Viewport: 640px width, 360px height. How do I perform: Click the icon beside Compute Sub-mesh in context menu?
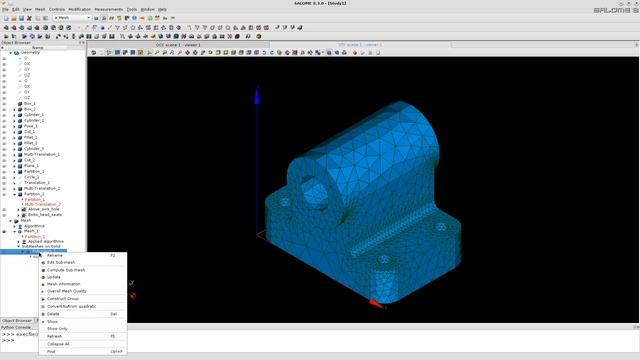[43, 270]
